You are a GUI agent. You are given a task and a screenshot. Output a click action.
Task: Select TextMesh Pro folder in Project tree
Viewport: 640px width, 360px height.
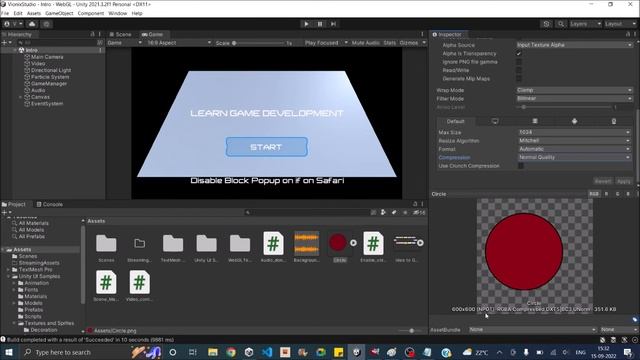click(36, 270)
